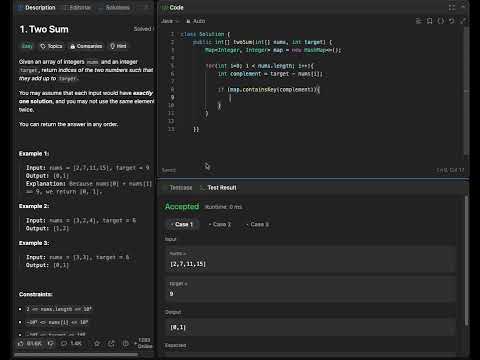Click code line with map.containsKey(complement)

(269, 90)
